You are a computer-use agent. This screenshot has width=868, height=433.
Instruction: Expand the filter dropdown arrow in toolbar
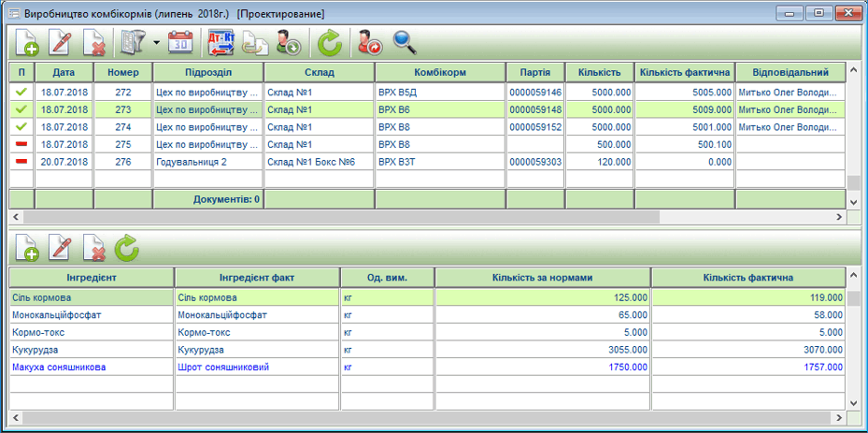[154, 43]
